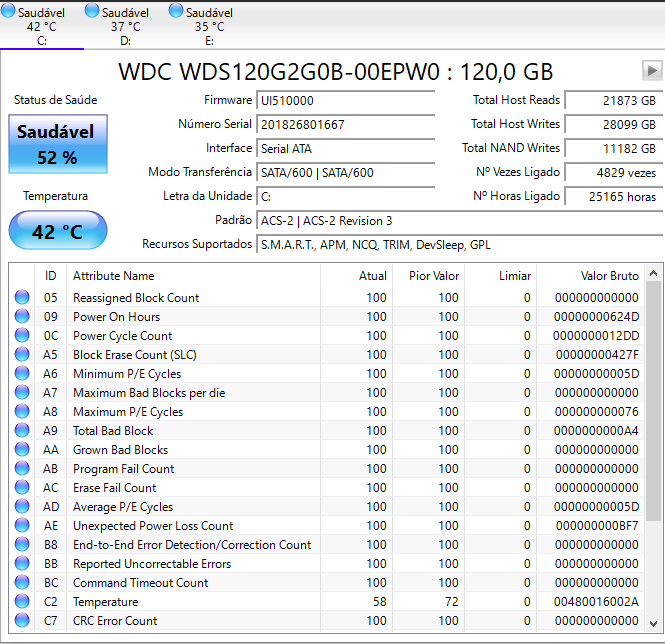Click status icon of Maximum Bad Blocks per die
This screenshot has width=665, height=644.
[22, 392]
